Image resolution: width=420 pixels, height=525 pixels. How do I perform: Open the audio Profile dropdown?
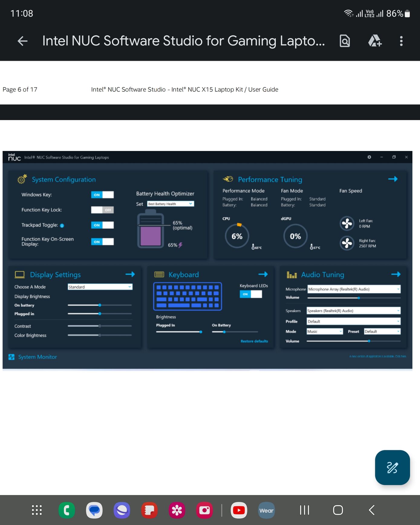[353, 321]
